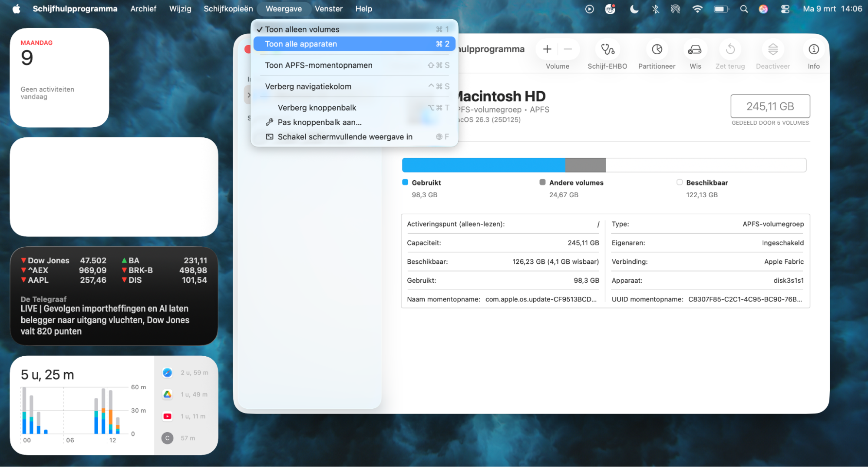Click the Wis erase disk icon
Screen dimensions: 868x467
[x=695, y=50]
